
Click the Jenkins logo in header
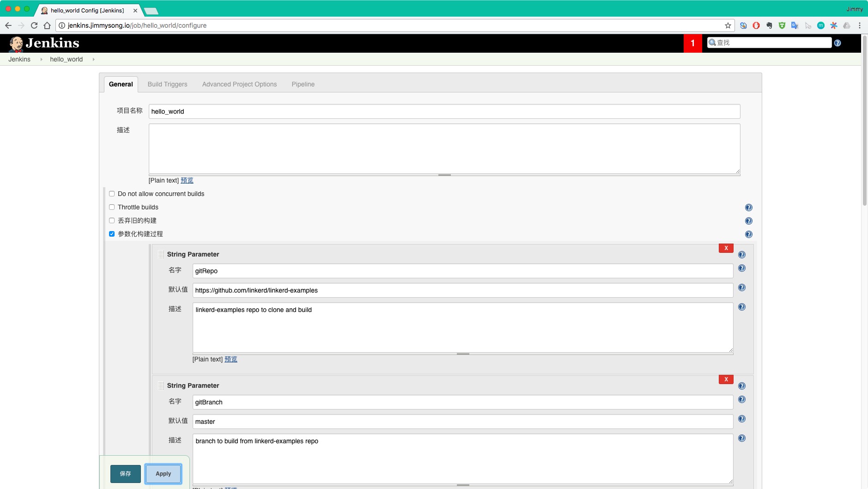(44, 43)
